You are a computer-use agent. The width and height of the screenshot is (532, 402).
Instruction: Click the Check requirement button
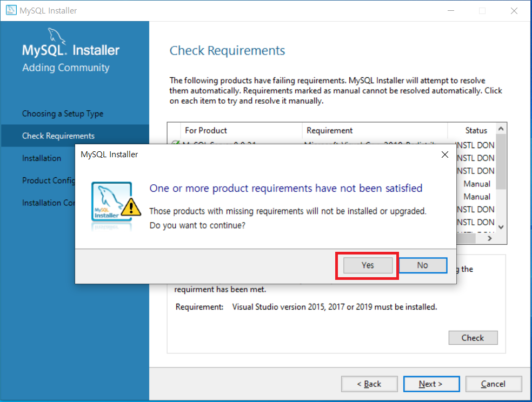(473, 338)
